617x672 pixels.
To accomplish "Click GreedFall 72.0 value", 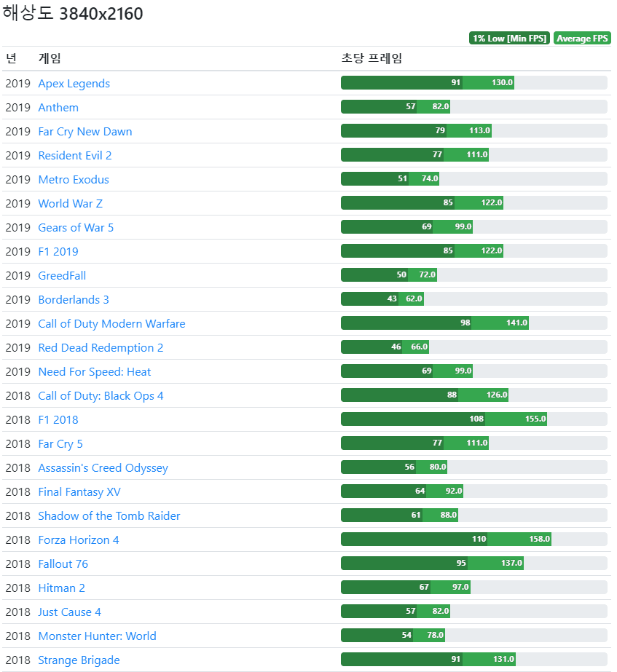I will coord(427,274).
